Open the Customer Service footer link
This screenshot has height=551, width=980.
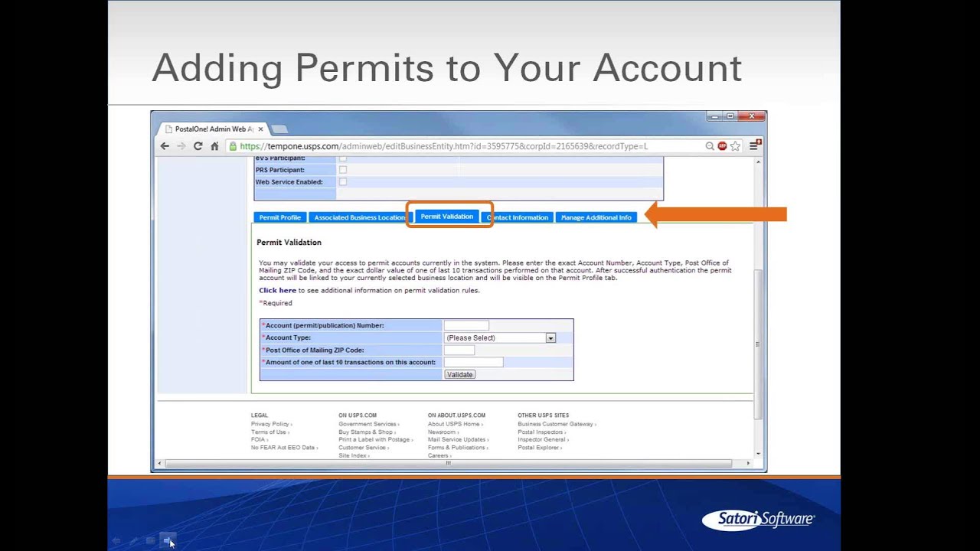pos(363,448)
